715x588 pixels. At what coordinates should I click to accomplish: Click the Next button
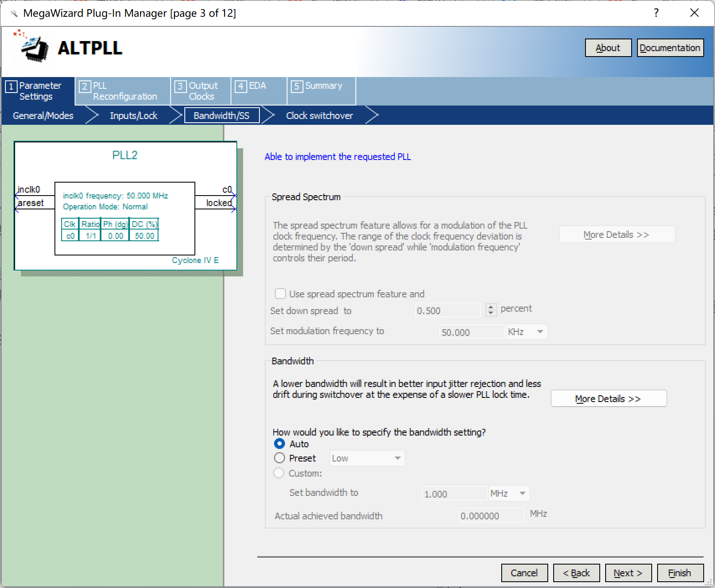(628, 573)
